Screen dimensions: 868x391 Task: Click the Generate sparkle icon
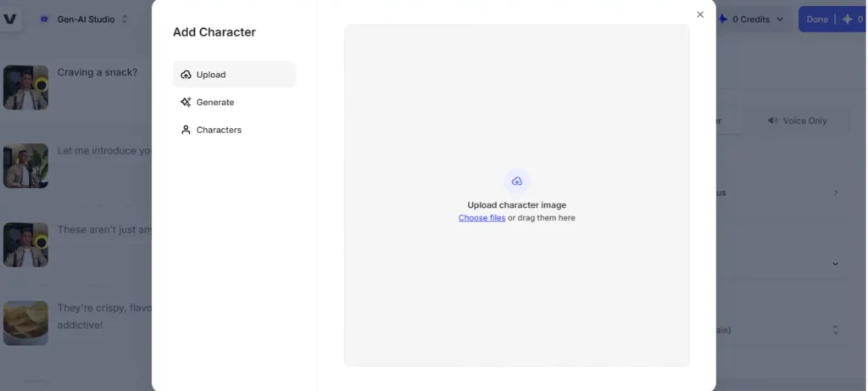point(186,103)
